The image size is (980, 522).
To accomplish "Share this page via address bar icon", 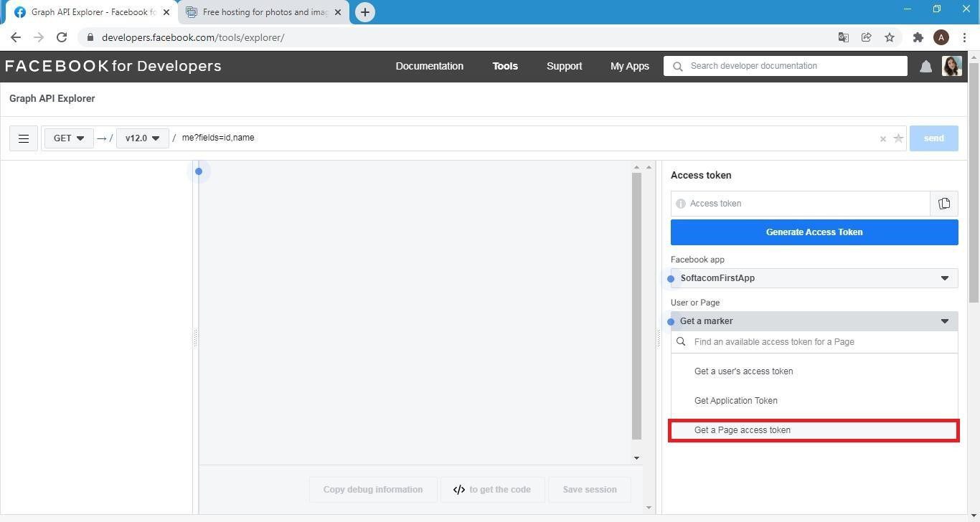I will [x=867, y=37].
